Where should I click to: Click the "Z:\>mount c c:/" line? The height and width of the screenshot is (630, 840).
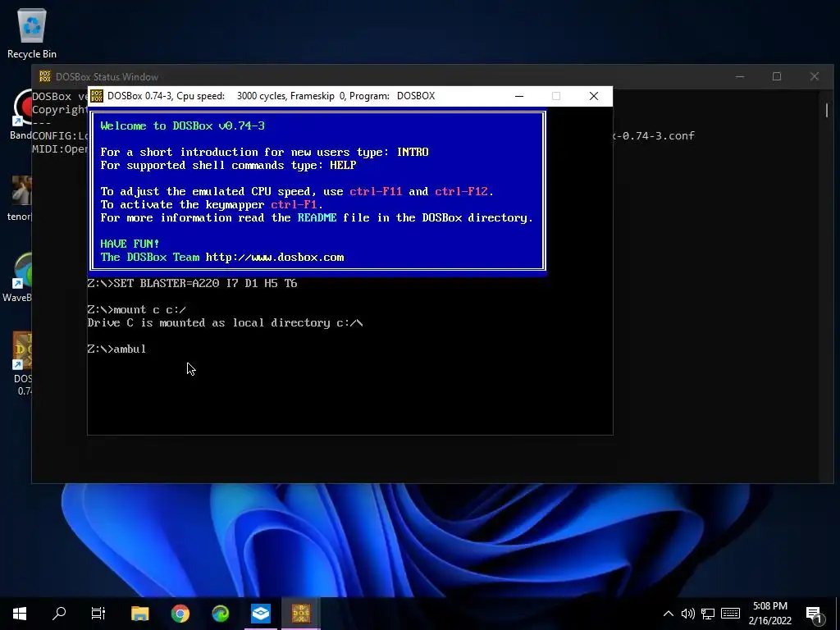coord(137,309)
